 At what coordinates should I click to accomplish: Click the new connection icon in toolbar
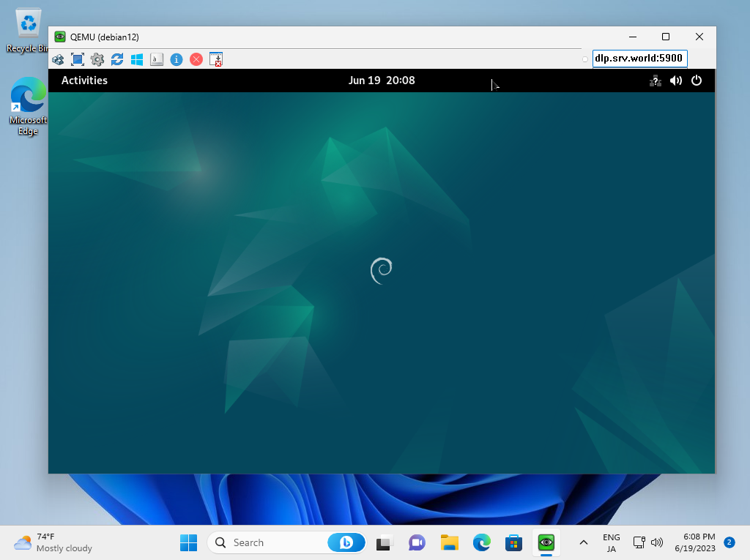58,59
